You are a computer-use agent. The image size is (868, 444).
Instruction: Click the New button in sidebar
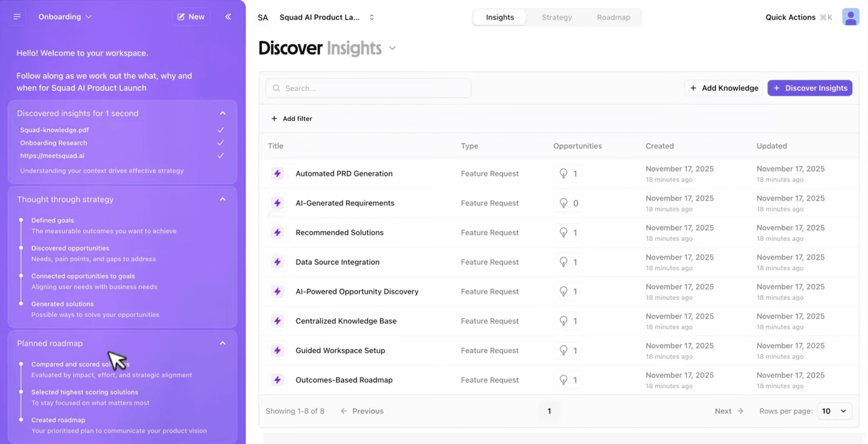[191, 17]
